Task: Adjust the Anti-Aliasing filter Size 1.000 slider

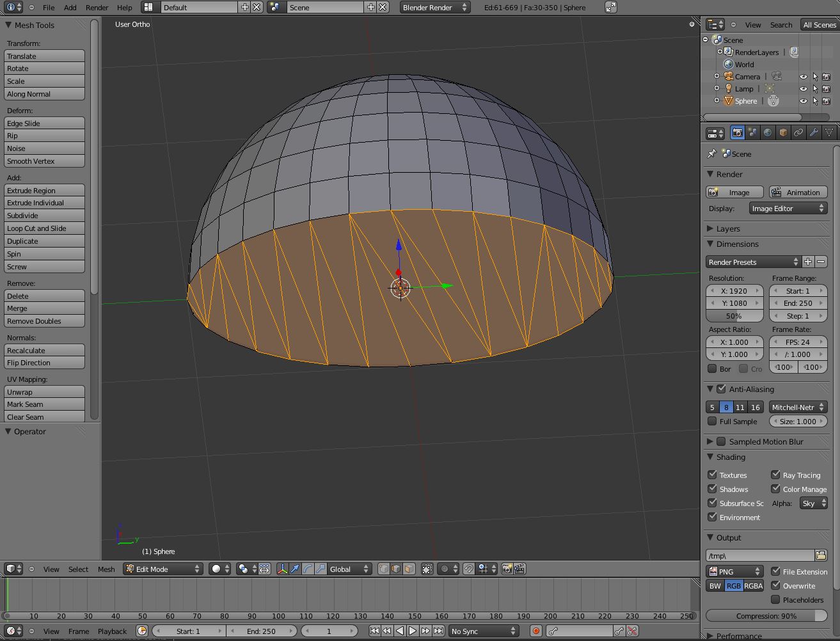Action: click(798, 421)
